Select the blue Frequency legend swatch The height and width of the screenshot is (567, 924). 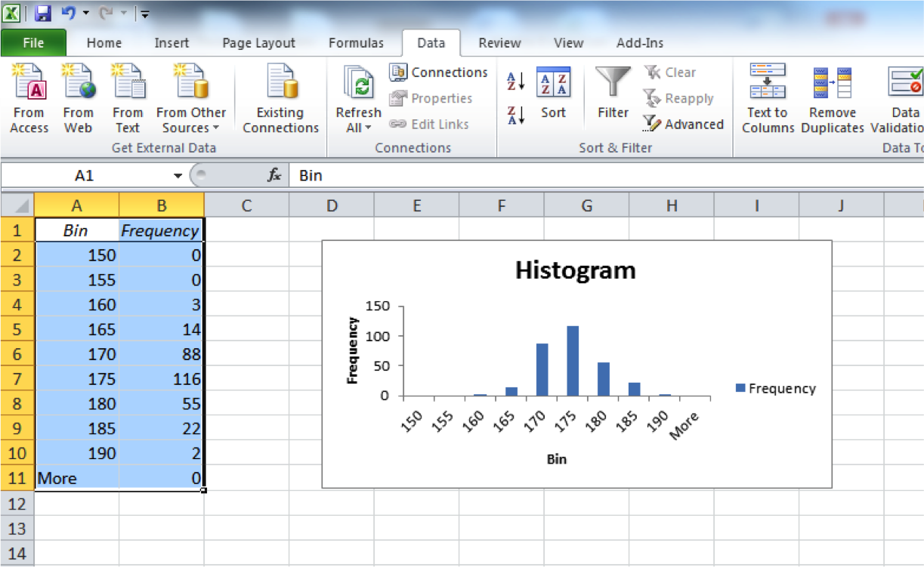click(740, 388)
